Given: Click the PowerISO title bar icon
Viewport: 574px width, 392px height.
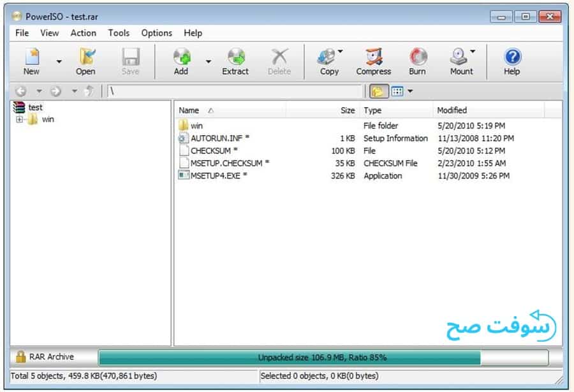Looking at the screenshot, I should pos(17,16).
